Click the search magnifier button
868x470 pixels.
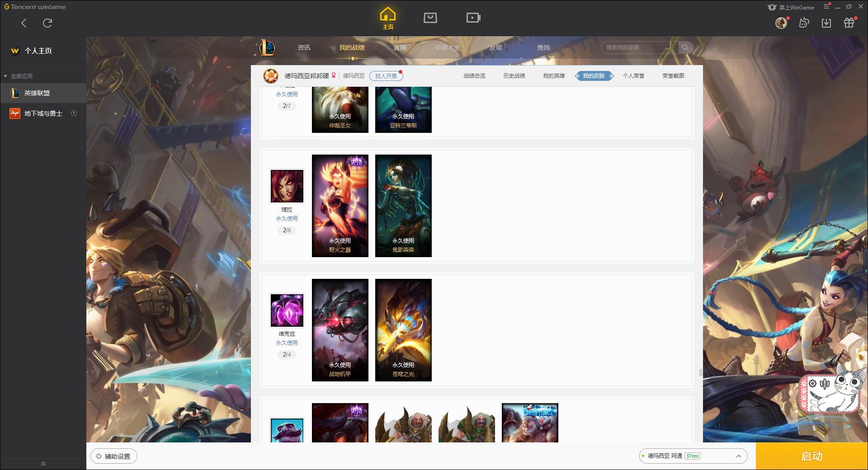685,47
